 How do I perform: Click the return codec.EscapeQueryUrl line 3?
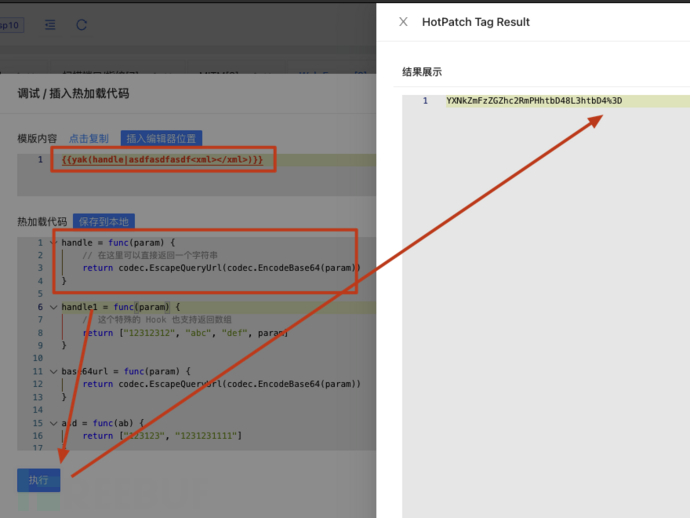[221, 268]
